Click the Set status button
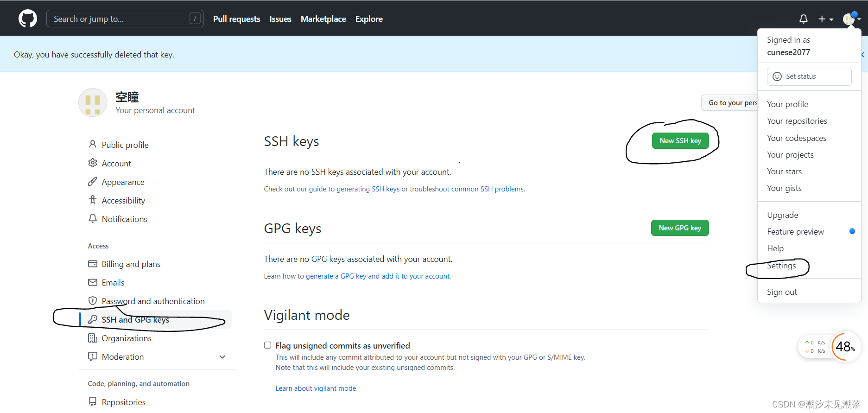 (x=809, y=76)
